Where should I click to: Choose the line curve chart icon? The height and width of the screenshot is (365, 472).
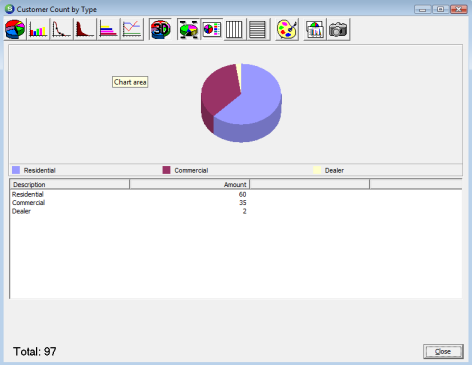point(61,29)
